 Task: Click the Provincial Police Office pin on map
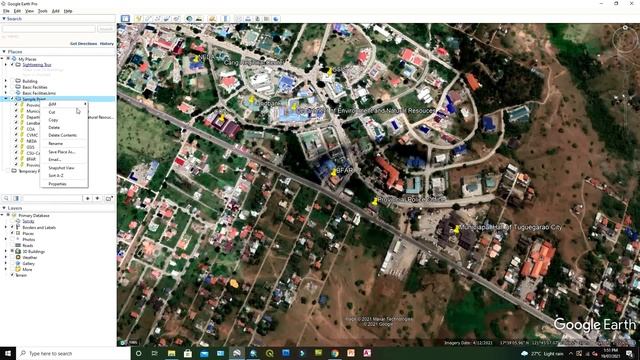pyautogui.click(x=375, y=202)
